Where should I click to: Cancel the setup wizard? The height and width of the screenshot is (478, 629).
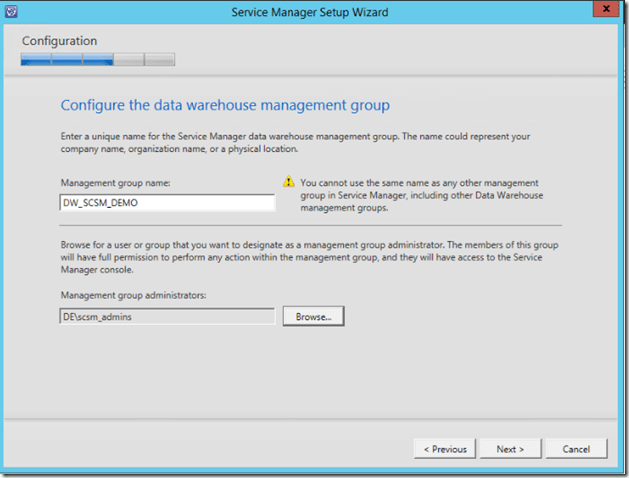coord(576,449)
